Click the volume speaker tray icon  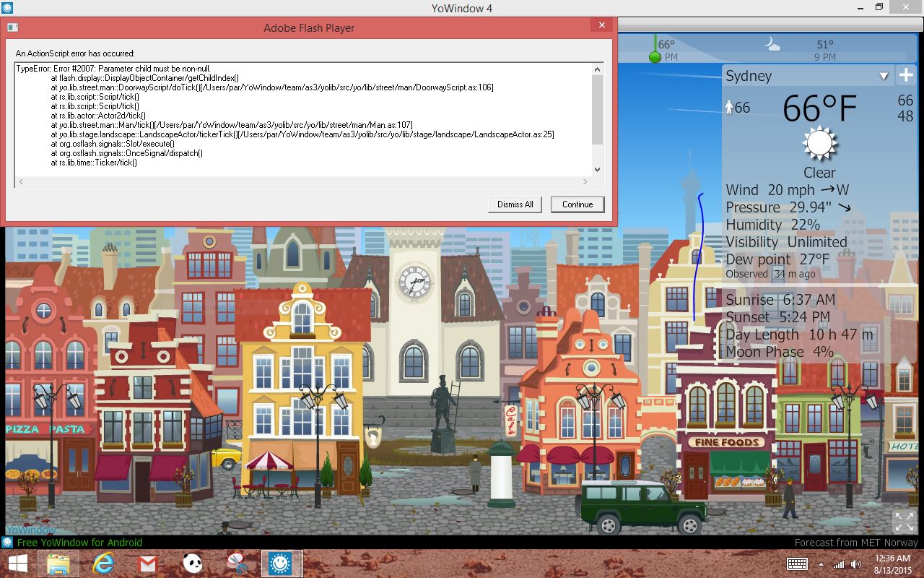tap(856, 564)
